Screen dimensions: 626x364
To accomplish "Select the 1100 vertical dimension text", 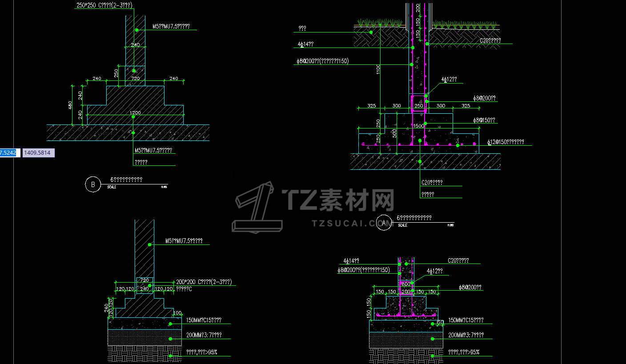I will click(x=378, y=70).
